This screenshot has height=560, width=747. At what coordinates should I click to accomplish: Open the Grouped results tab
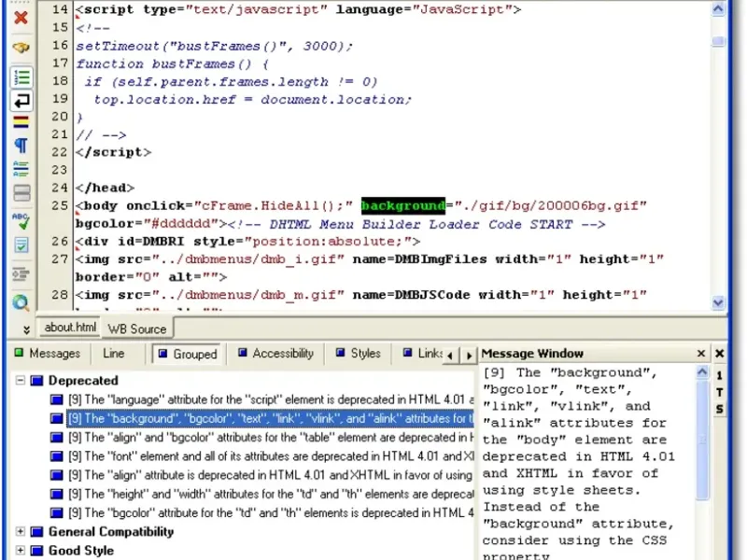(x=188, y=354)
